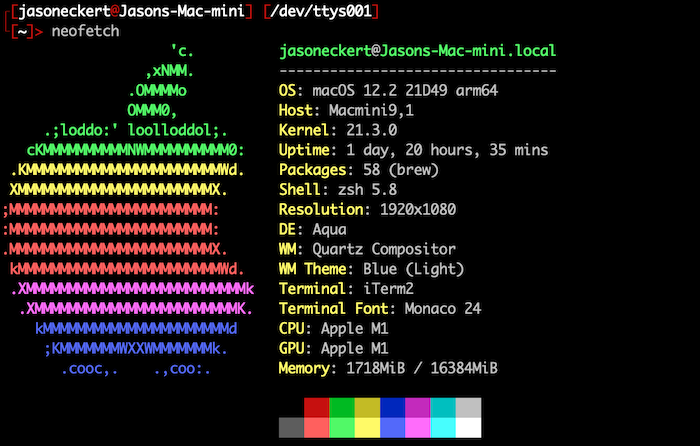Click the light gray block in top row
The height and width of the screenshot is (446, 700).
pos(468,408)
